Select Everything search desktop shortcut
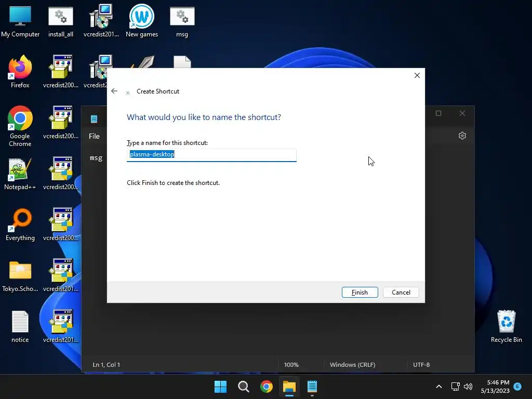The width and height of the screenshot is (532, 399). (20, 224)
